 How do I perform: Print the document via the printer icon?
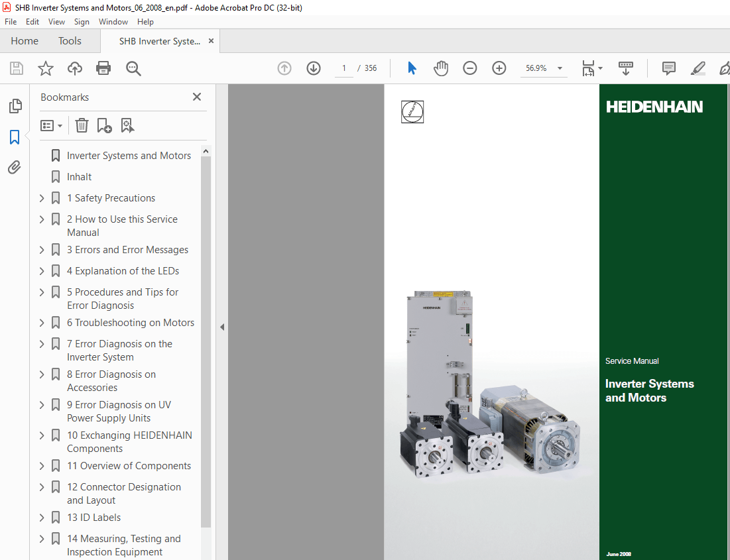pyautogui.click(x=103, y=68)
